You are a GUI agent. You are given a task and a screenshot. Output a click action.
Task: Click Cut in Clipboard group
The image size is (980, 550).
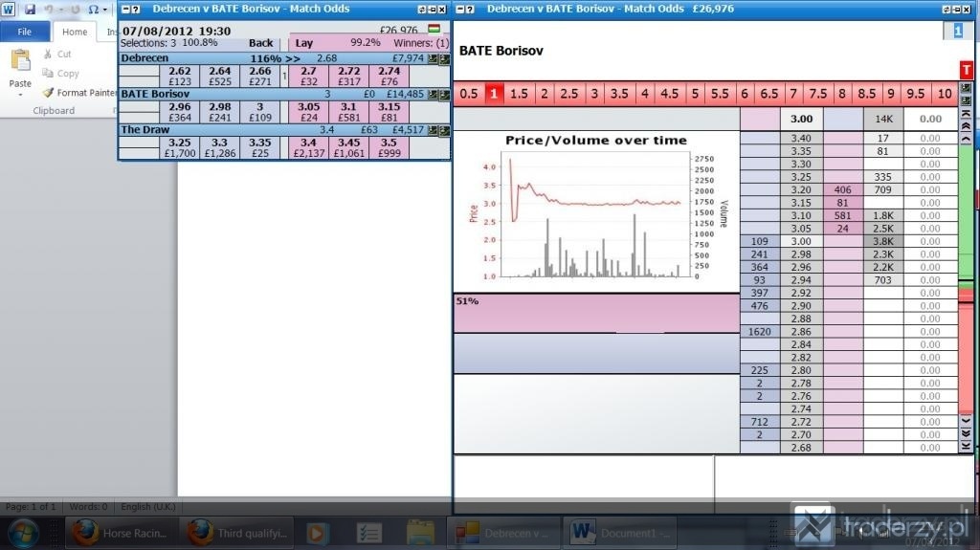tap(57, 55)
